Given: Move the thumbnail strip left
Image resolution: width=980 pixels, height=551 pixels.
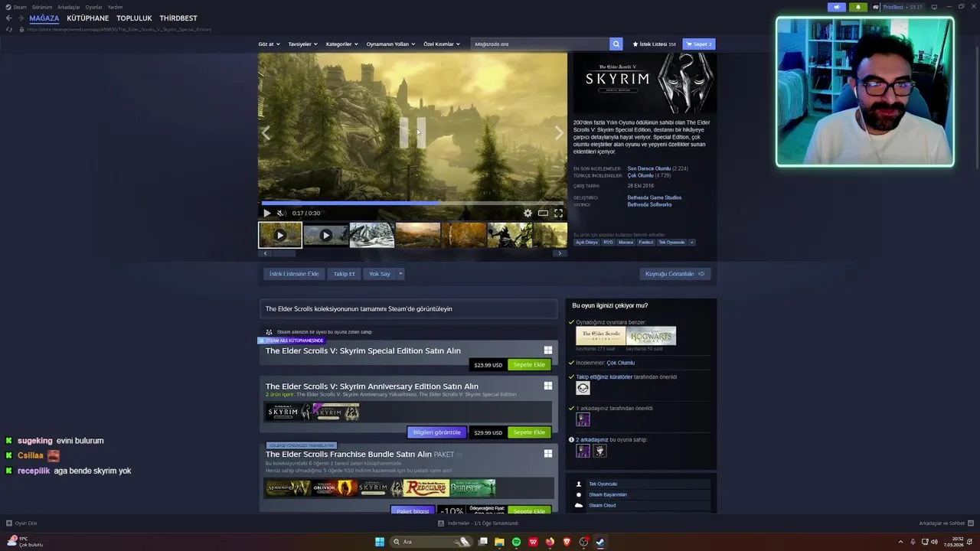Looking at the screenshot, I should (x=265, y=253).
